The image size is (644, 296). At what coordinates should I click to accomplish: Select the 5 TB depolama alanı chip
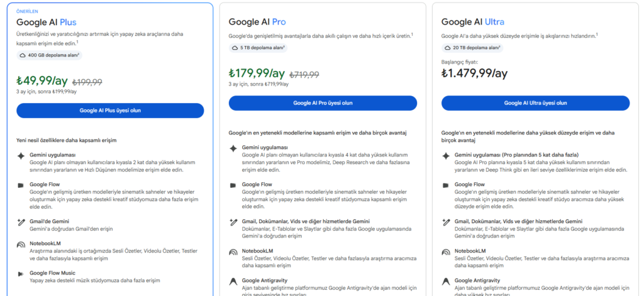(258, 48)
